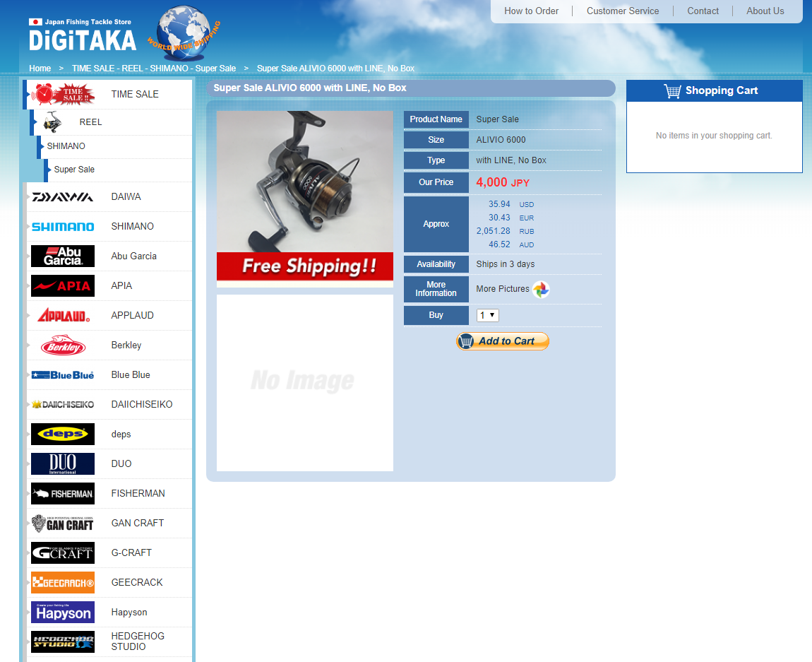Click the DUO International brand logo

coord(63,463)
